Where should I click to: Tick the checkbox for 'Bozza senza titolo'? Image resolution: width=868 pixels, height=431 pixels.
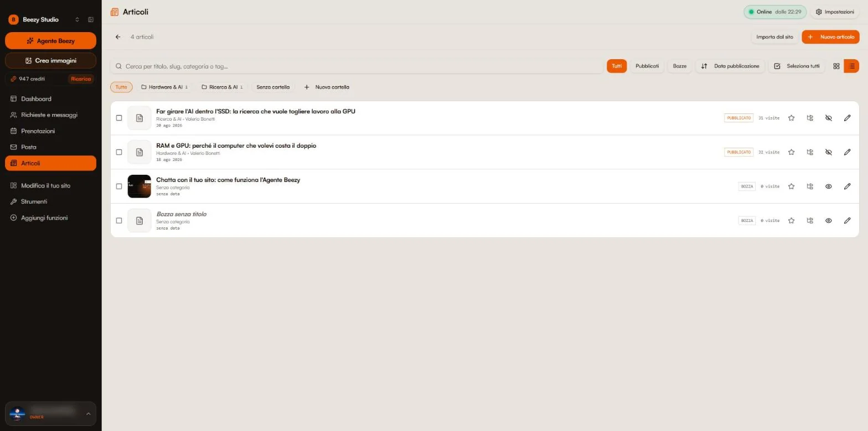click(119, 221)
